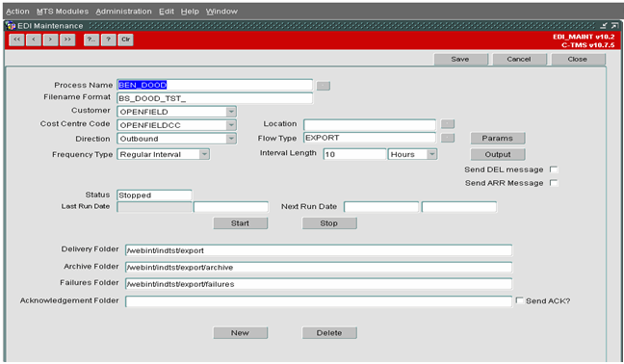Click the Delivery Folder field
Screen dimensions: 624x364
(319, 250)
